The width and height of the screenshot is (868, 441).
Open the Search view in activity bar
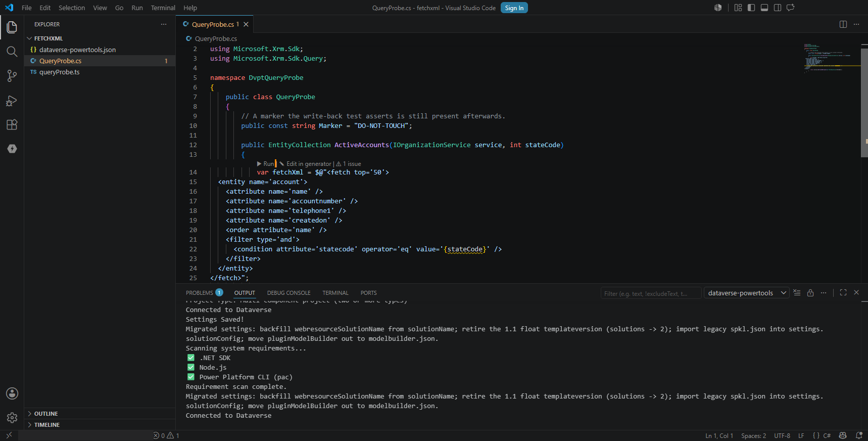pos(12,51)
